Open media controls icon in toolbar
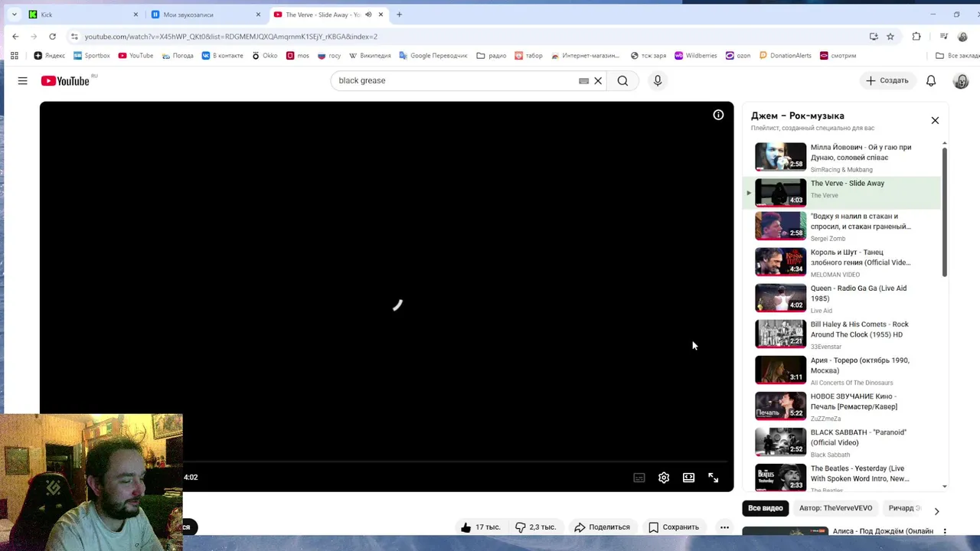 tap(944, 36)
